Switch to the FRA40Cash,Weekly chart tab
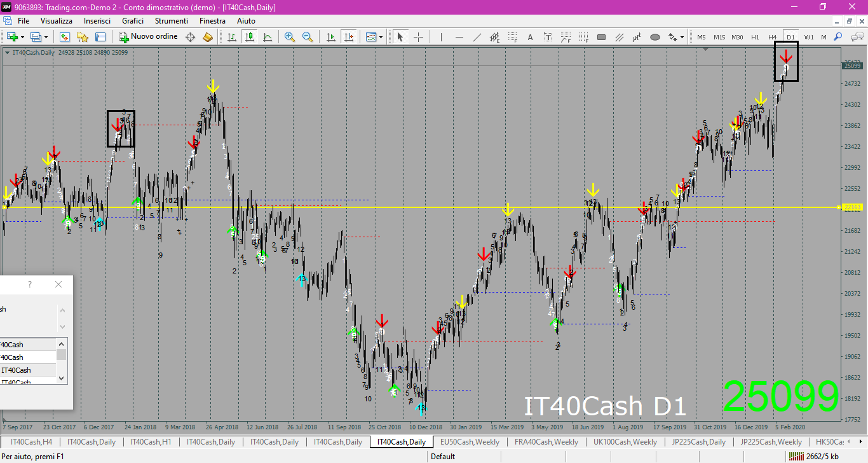868x463 pixels. point(546,441)
